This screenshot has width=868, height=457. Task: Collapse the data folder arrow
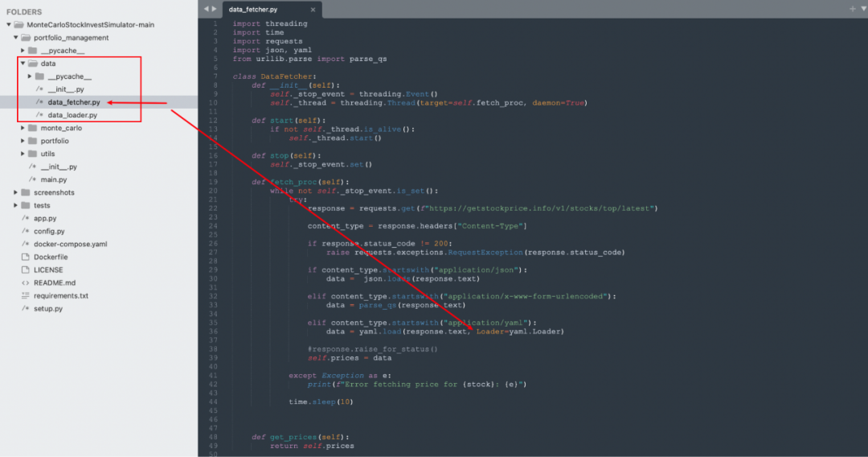click(23, 64)
